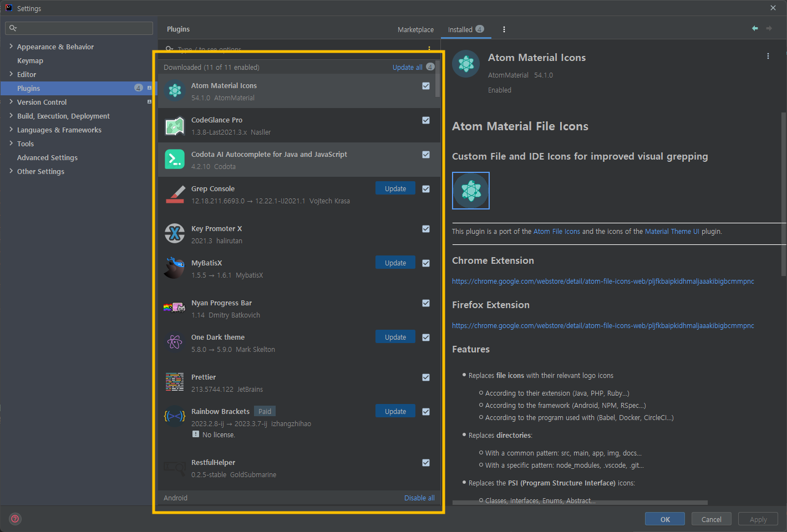Click the Codota AI Autocomplete plugin icon
Viewport: 787px width, 532px height.
click(x=175, y=160)
